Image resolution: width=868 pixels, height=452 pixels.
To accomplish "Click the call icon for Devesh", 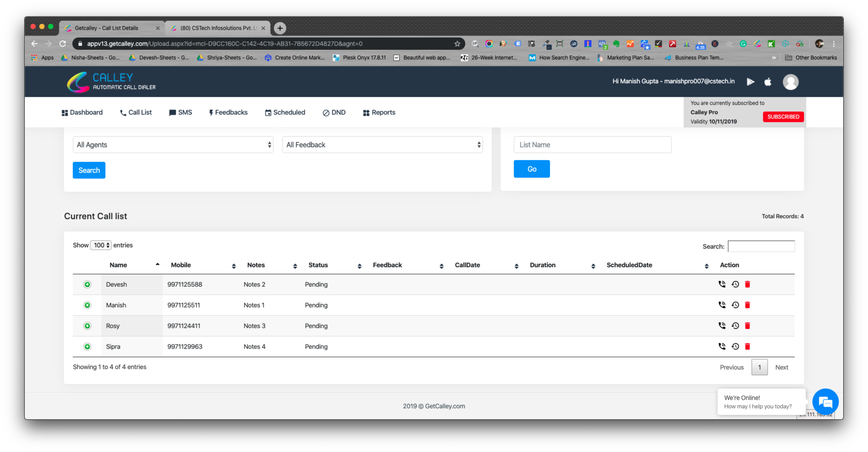I will (x=722, y=284).
